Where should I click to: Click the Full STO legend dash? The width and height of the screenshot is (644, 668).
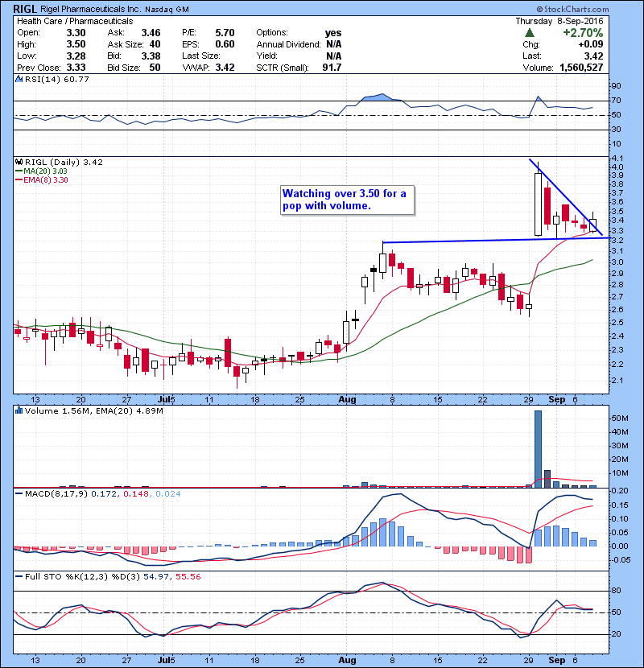click(19, 577)
